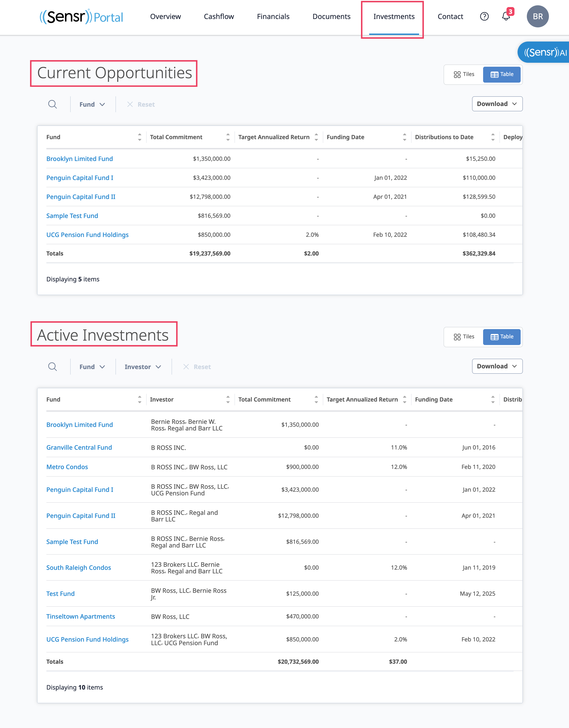Viewport: 569px width, 728px height.
Task: Sort Current Opportunities by Total Commitment
Action: click(228, 137)
